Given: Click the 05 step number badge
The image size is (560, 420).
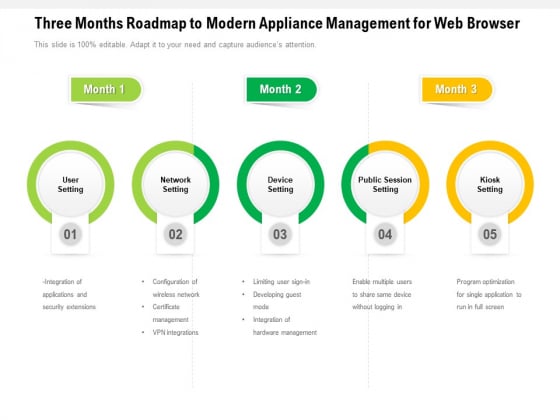Looking at the screenshot, I should (490, 234).
